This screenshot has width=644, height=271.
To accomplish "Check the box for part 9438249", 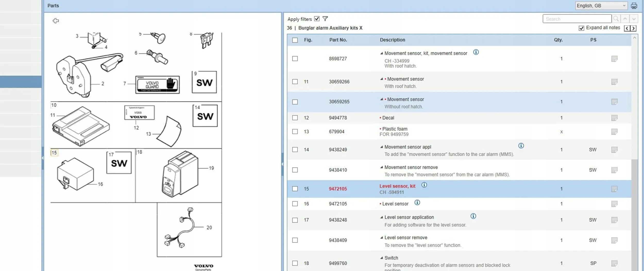I will (295, 150).
